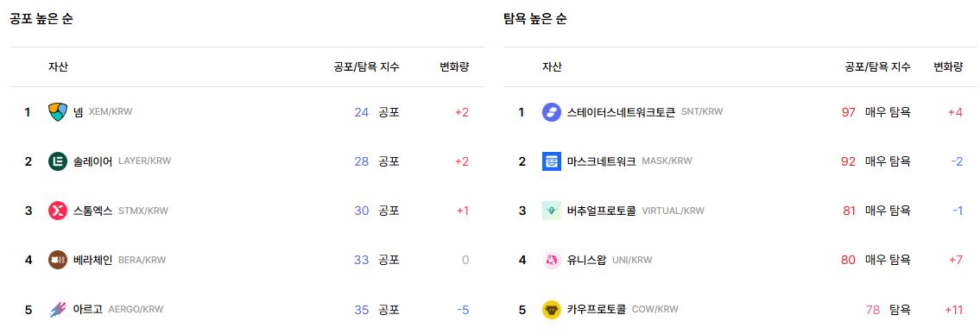
Task: Click UNI/KRW index value 80
Action: tap(848, 260)
